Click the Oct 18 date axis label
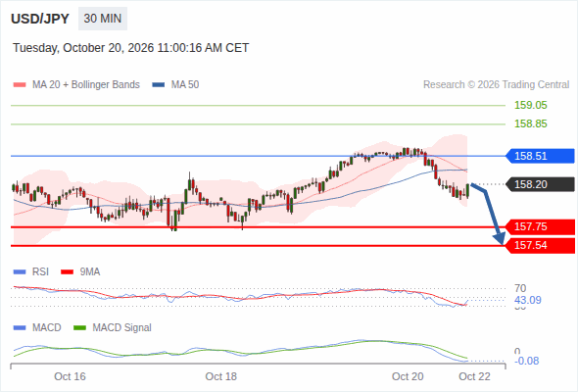Screen dimensions: 578x392 [x=220, y=376]
